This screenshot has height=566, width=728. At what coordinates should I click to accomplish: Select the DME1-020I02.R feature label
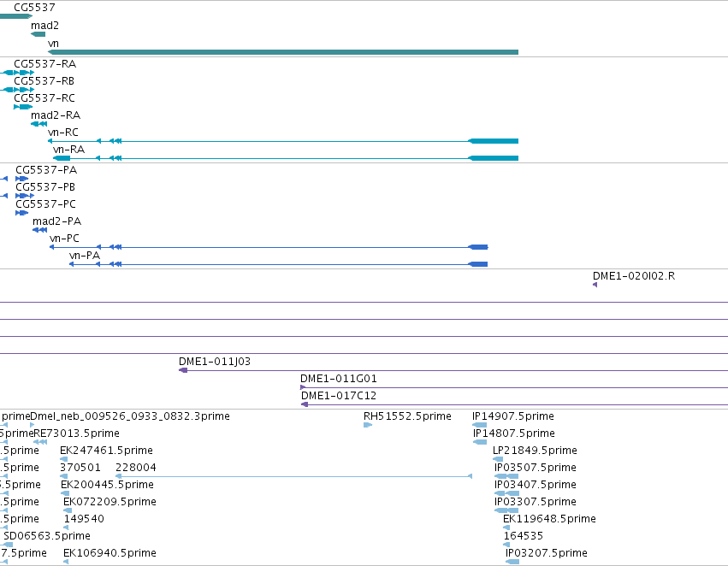(634, 276)
